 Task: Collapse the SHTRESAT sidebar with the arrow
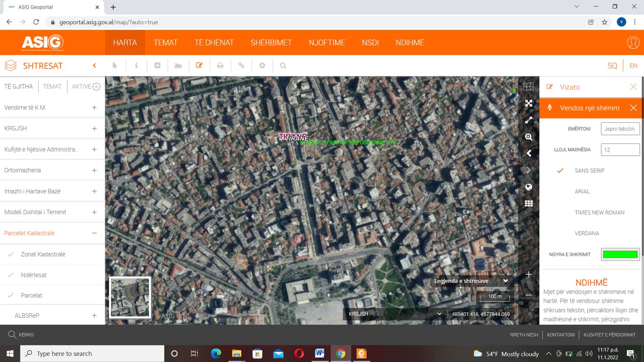[x=94, y=66]
